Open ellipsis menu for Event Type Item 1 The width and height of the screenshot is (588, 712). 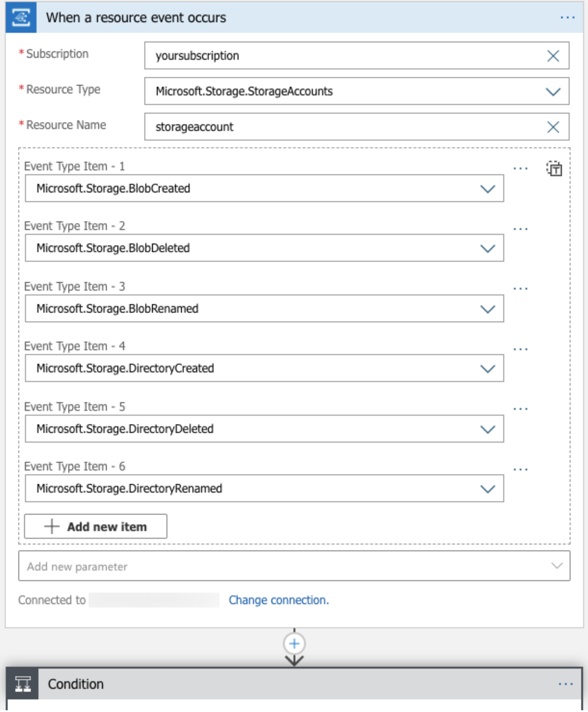[520, 169]
